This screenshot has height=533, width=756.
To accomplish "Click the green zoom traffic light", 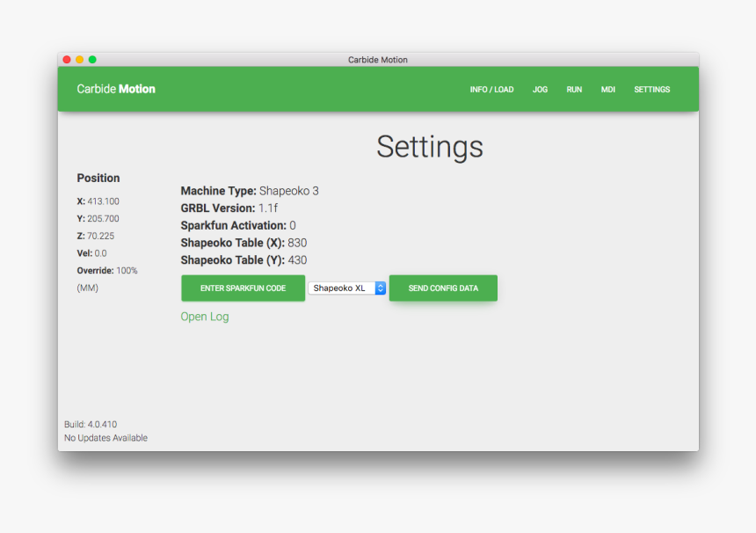I will (x=91, y=59).
